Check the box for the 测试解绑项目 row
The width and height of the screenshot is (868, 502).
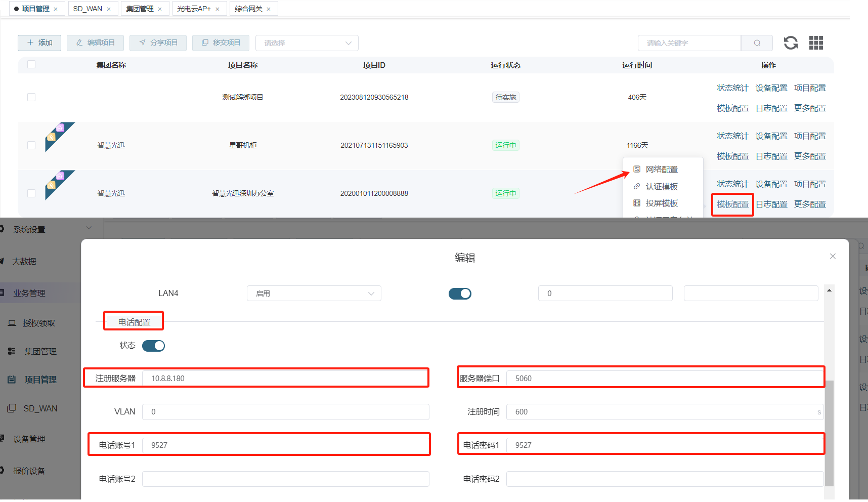[31, 97]
